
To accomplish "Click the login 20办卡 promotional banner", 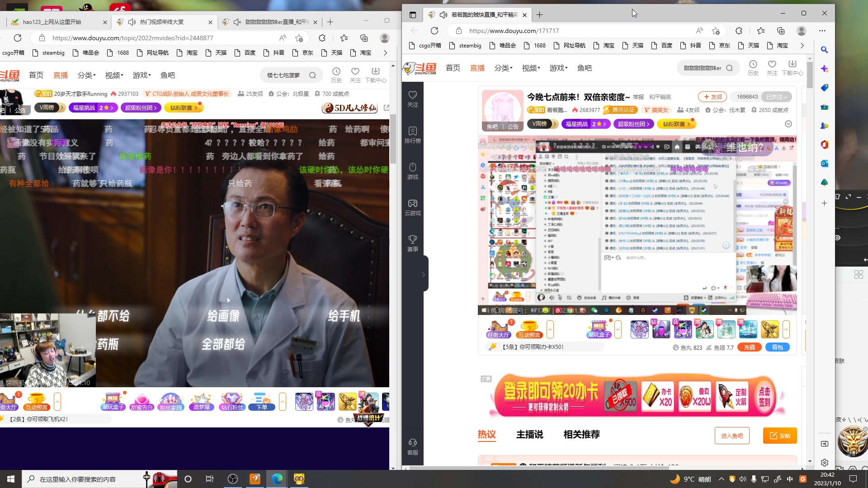I will tap(637, 396).
